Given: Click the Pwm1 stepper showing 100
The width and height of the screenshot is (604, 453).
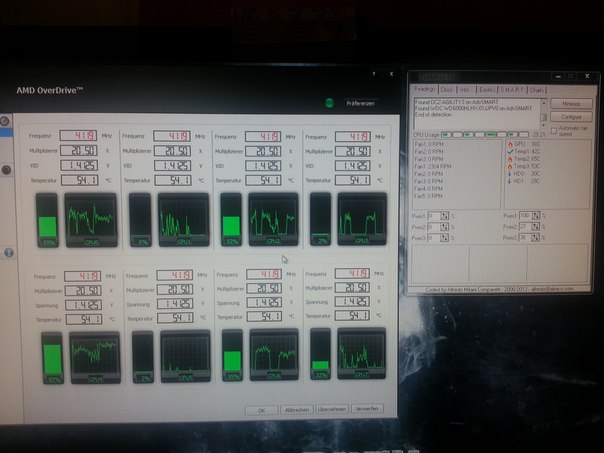Looking at the screenshot, I should pos(536,216).
